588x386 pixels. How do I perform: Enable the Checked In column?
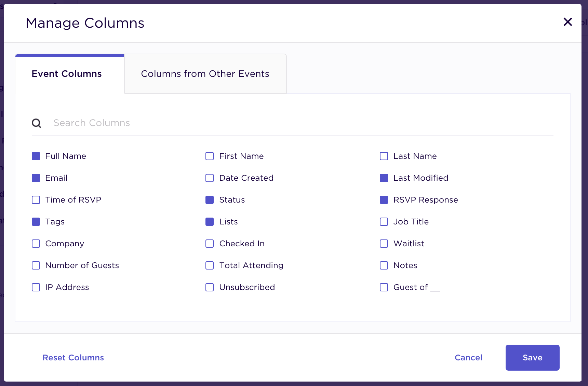pyautogui.click(x=210, y=244)
